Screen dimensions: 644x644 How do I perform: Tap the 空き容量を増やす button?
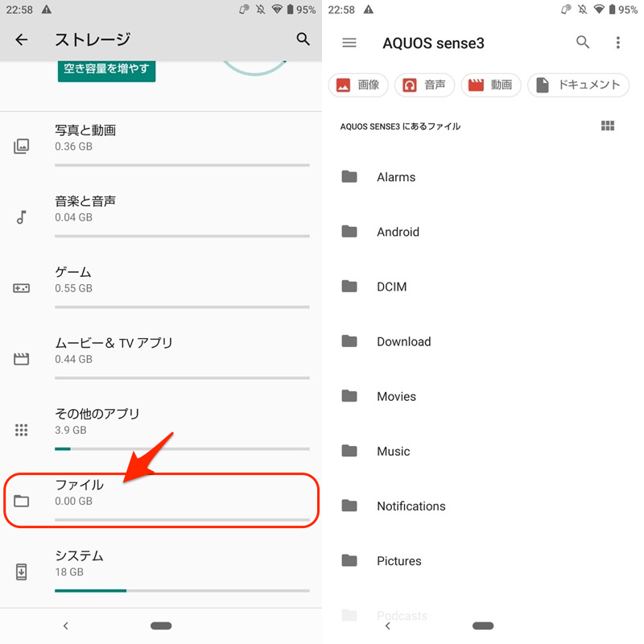pyautogui.click(x=106, y=69)
